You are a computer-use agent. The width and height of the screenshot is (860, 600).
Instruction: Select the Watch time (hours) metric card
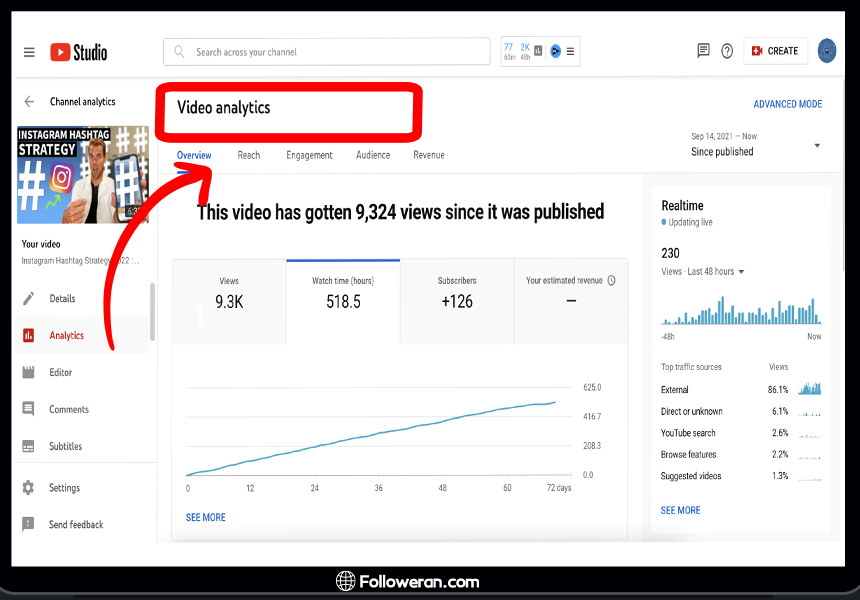point(343,293)
